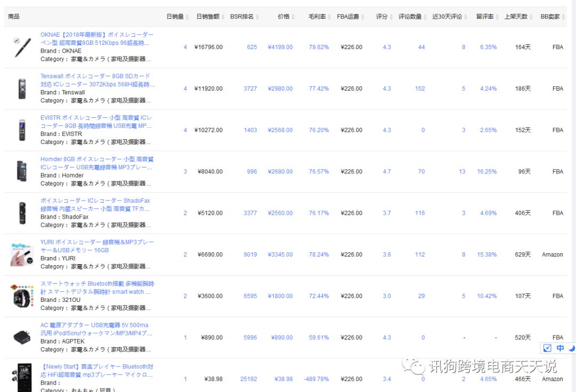Click daily sales ¥890.00 in AGPTEK row
Image resolution: width=576 pixels, height=392 pixels.
coord(212,338)
